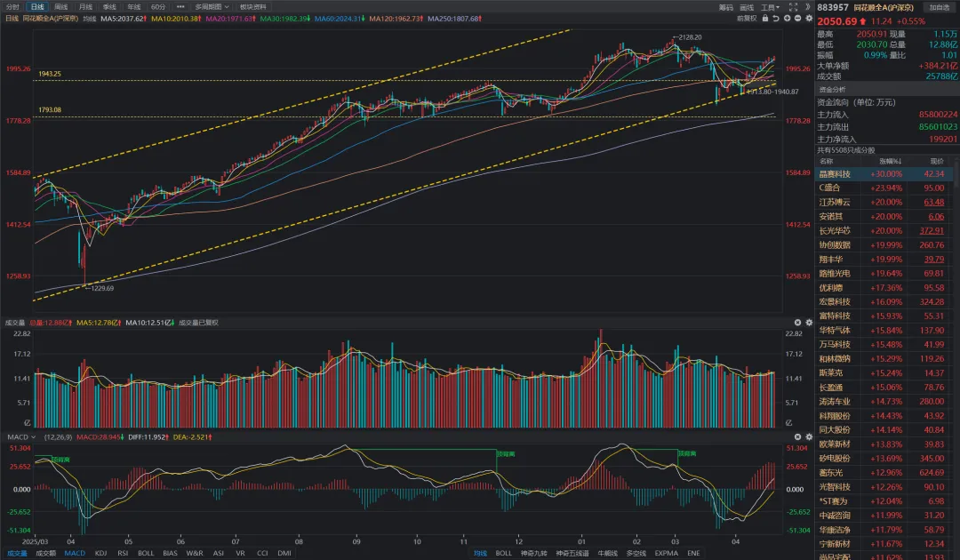Open 多周期图 dropdown
The height and width of the screenshot is (560, 960).
[x=210, y=6]
